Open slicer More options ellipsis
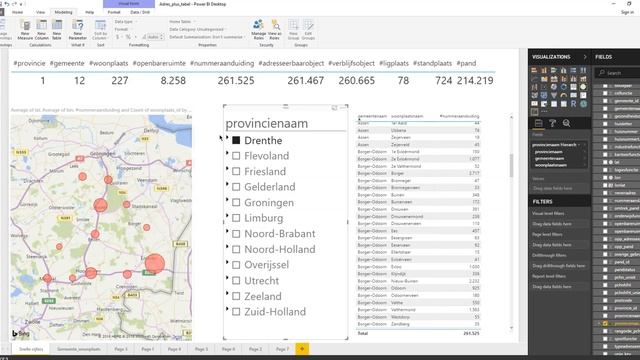 click(343, 108)
